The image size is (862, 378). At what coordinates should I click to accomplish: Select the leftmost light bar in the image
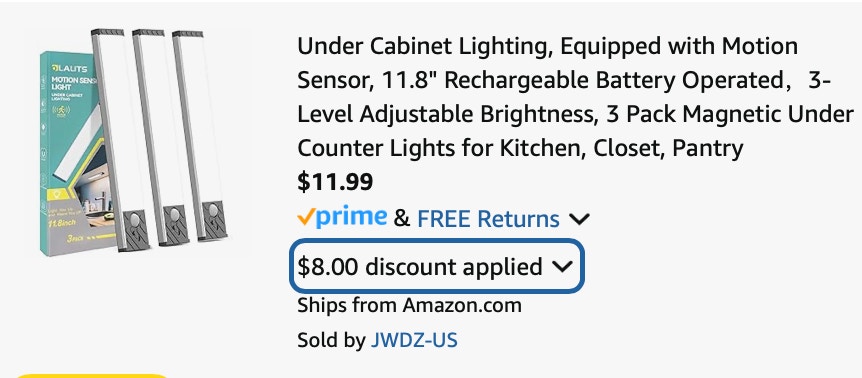120,140
